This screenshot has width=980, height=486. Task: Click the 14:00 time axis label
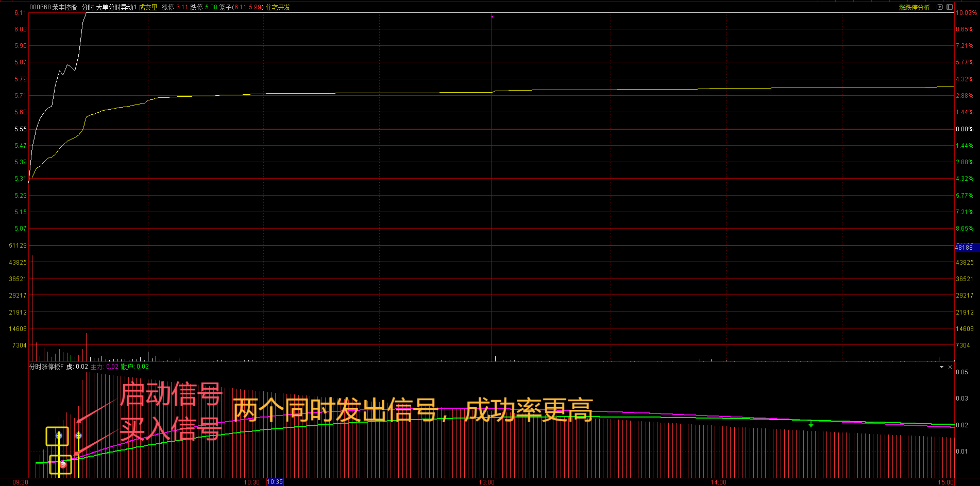pyautogui.click(x=718, y=482)
